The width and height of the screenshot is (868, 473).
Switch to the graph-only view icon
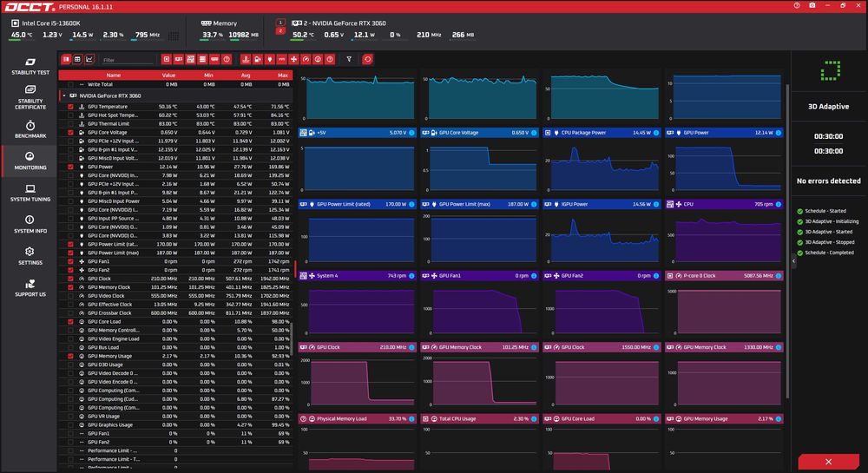coord(89,59)
